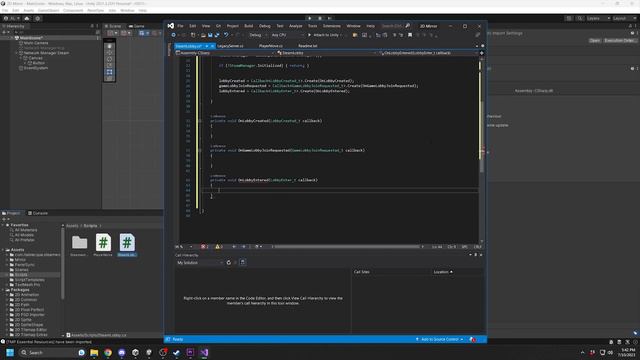Select the Scenes folder in Project tree
The image size is (640, 360).
pos(22,270)
